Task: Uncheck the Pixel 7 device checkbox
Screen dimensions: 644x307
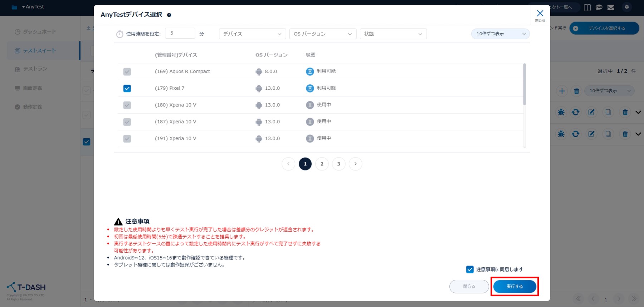Action: tap(127, 88)
